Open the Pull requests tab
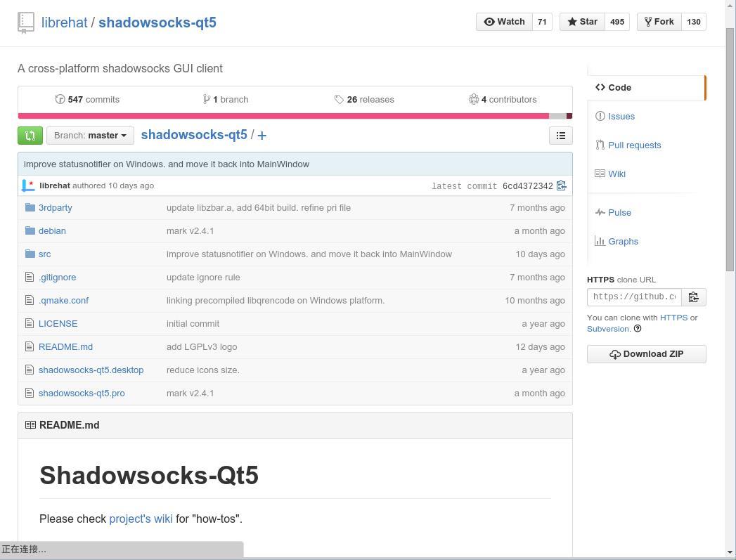Screen dimensions: 736x560 tap(635, 145)
